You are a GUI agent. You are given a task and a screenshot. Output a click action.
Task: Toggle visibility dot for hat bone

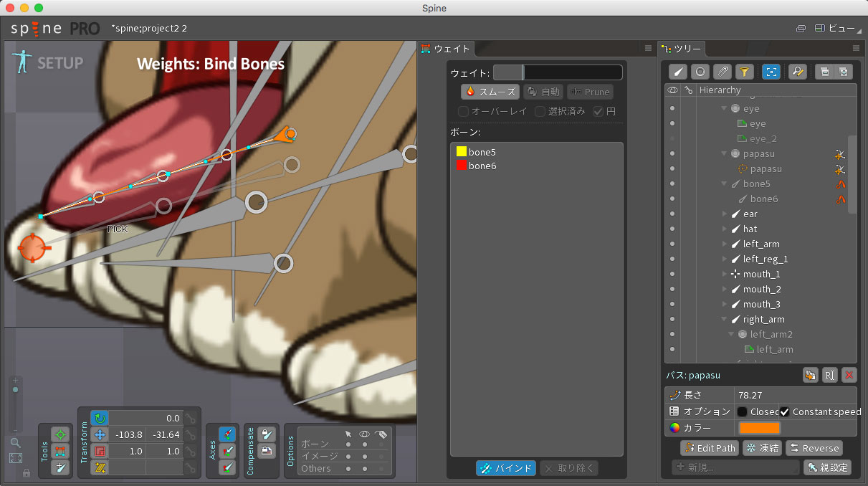(x=672, y=229)
